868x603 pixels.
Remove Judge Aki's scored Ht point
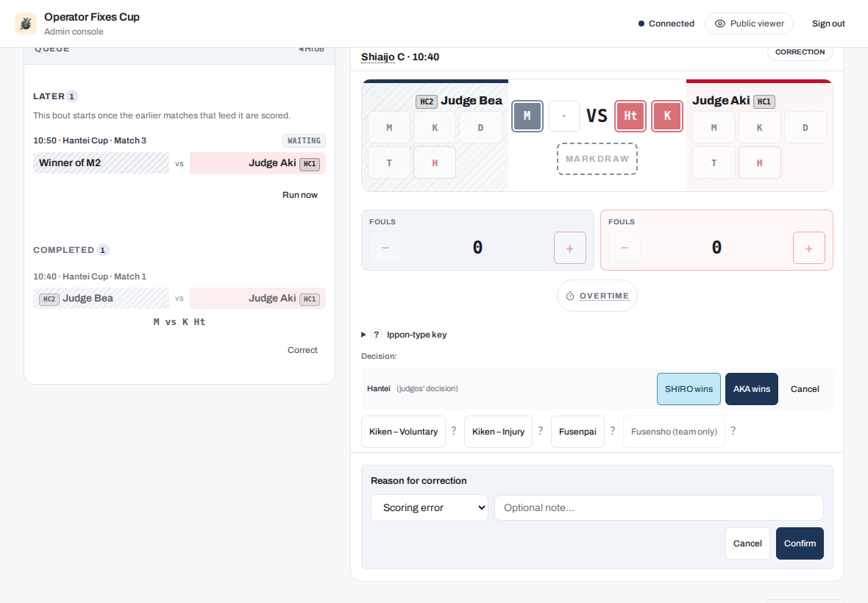pyautogui.click(x=630, y=116)
